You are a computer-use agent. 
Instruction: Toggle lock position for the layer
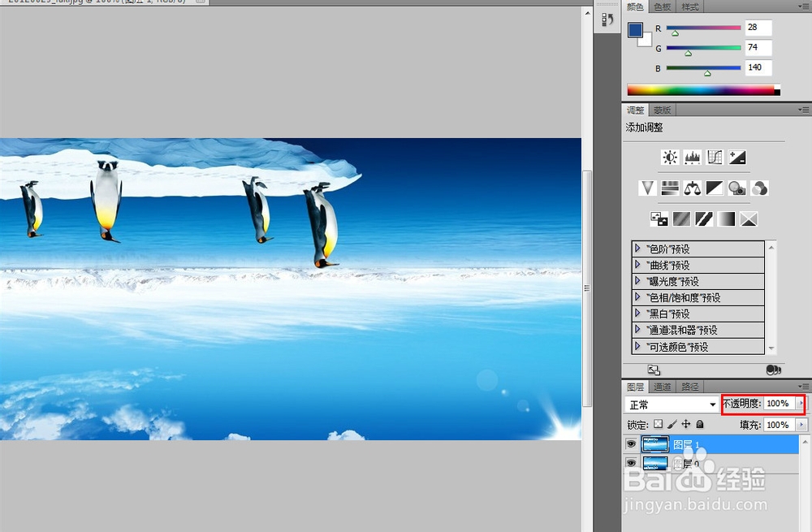tap(685, 424)
